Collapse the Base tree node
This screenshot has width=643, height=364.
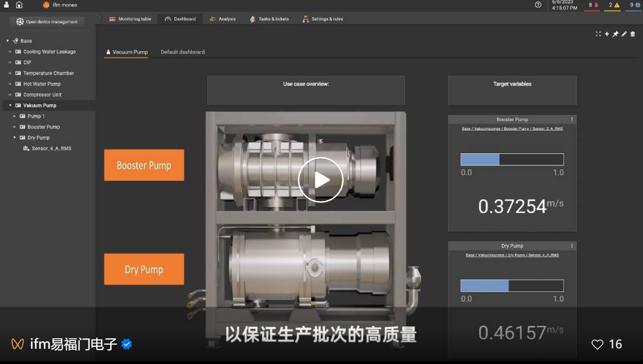8,41
